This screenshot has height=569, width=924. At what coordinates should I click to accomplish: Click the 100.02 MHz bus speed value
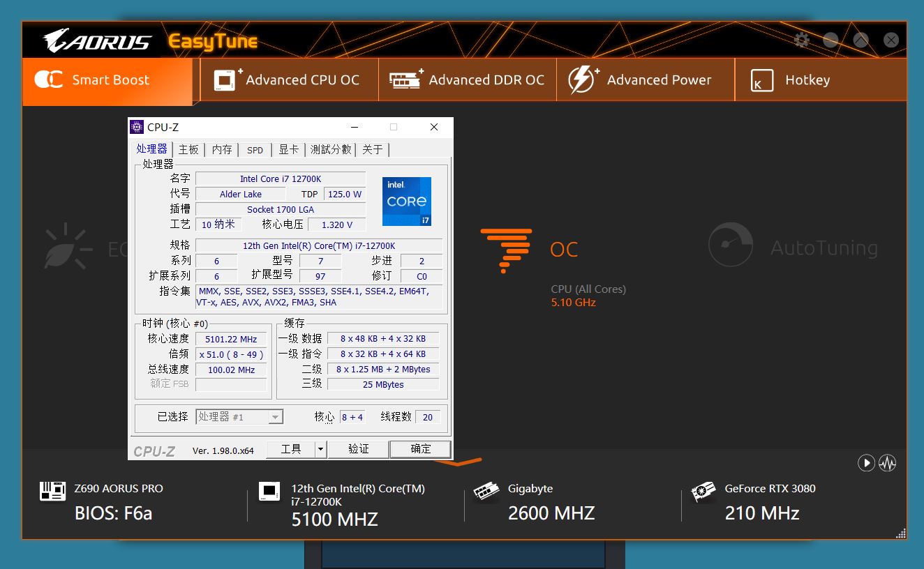tap(231, 370)
